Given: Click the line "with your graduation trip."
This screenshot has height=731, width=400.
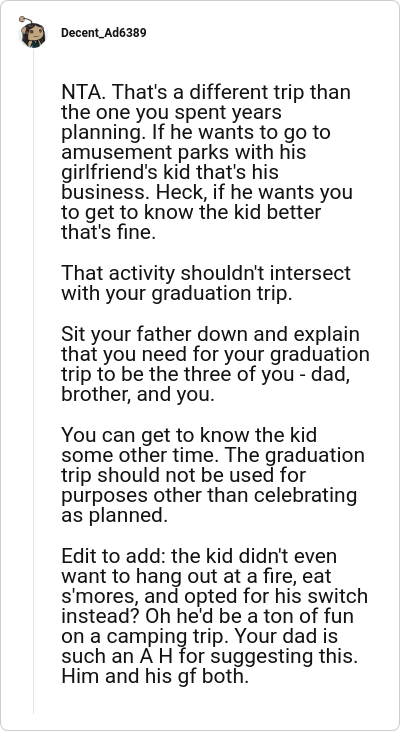Looking at the screenshot, I should click(177, 294).
